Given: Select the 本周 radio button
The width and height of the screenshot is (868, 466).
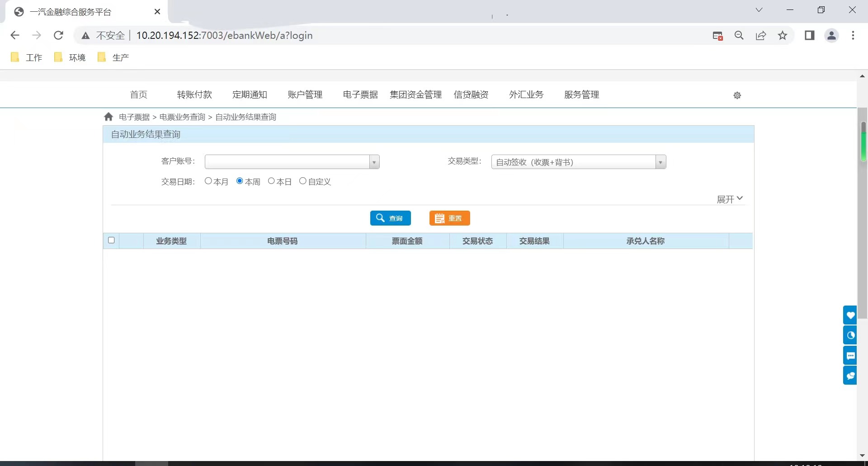Looking at the screenshot, I should 240,181.
